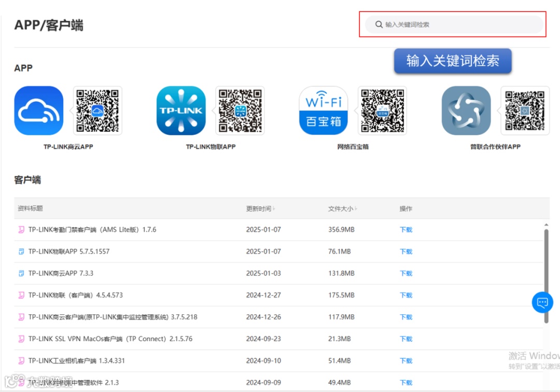Click file icon of 考勤门禁客户端 row
The width and height of the screenshot is (560, 392).
point(21,230)
